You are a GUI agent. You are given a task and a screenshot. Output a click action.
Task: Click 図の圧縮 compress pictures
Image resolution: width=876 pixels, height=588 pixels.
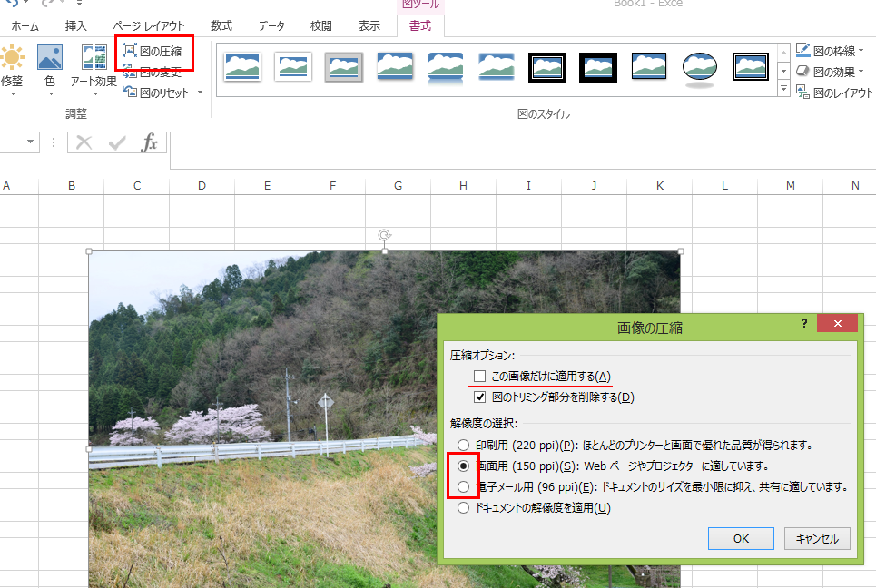click(153, 52)
